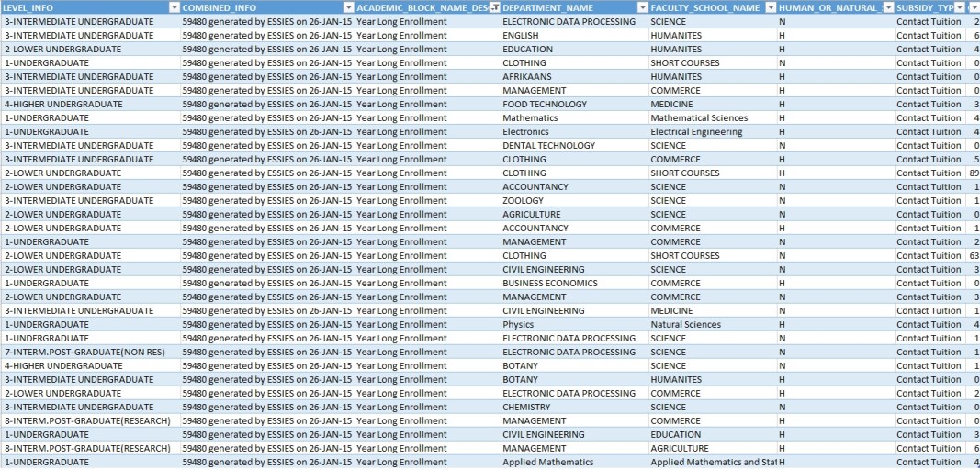Select COMMERCE faculty cell in BUSINESS ECONOMICS row

713,283
